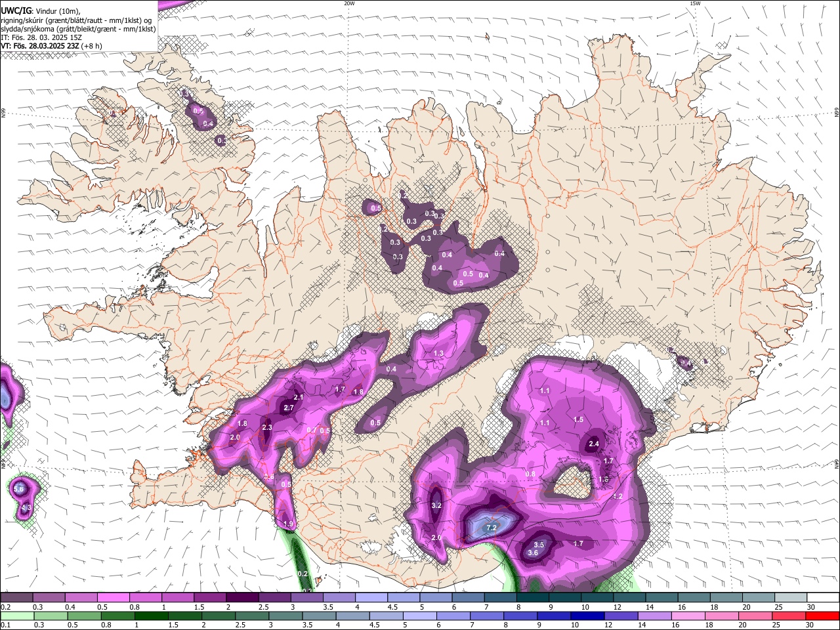Click the 'VT: Fös. 28.03.2025 23Z (+8 h)' line
The width and height of the screenshot is (840, 630).
click(51, 46)
